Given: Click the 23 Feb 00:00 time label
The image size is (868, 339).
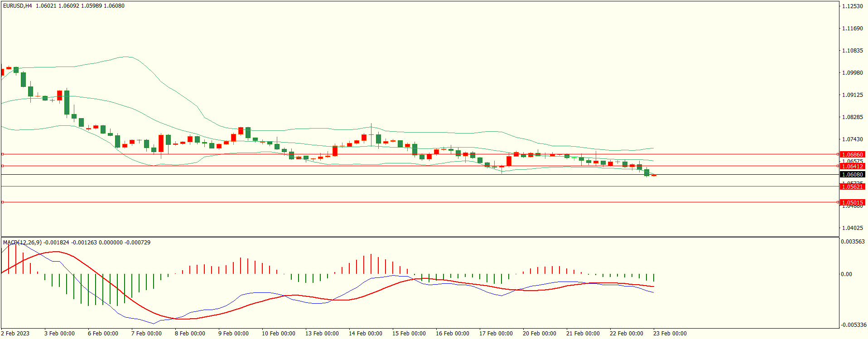Looking at the screenshot, I should click(x=670, y=334).
